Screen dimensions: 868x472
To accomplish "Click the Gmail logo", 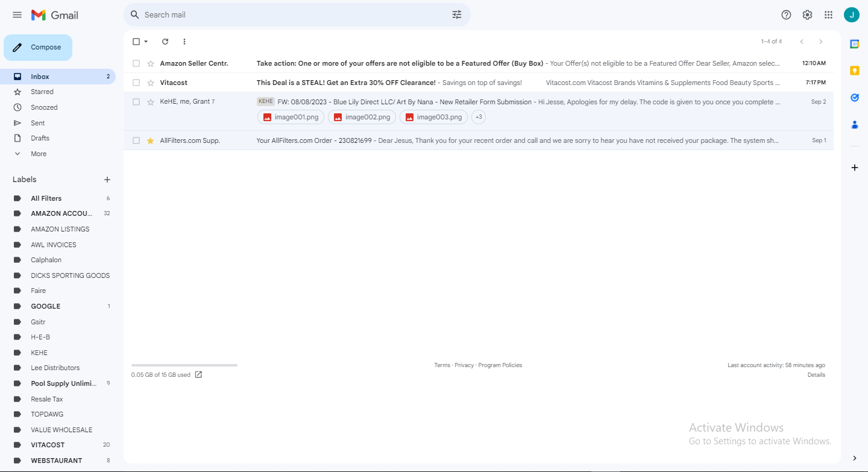I will pyautogui.click(x=55, y=15).
